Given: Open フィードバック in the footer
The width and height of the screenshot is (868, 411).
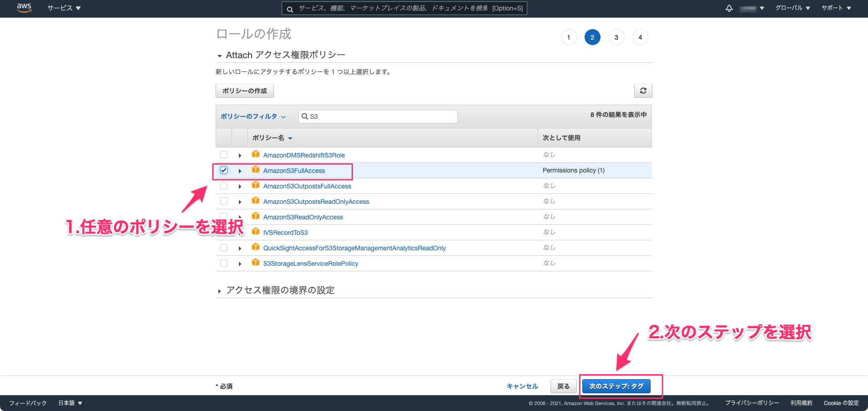Looking at the screenshot, I should point(28,403).
